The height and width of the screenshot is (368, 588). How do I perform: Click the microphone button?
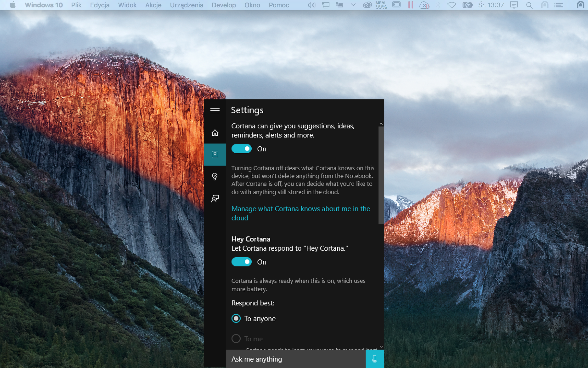[374, 359]
